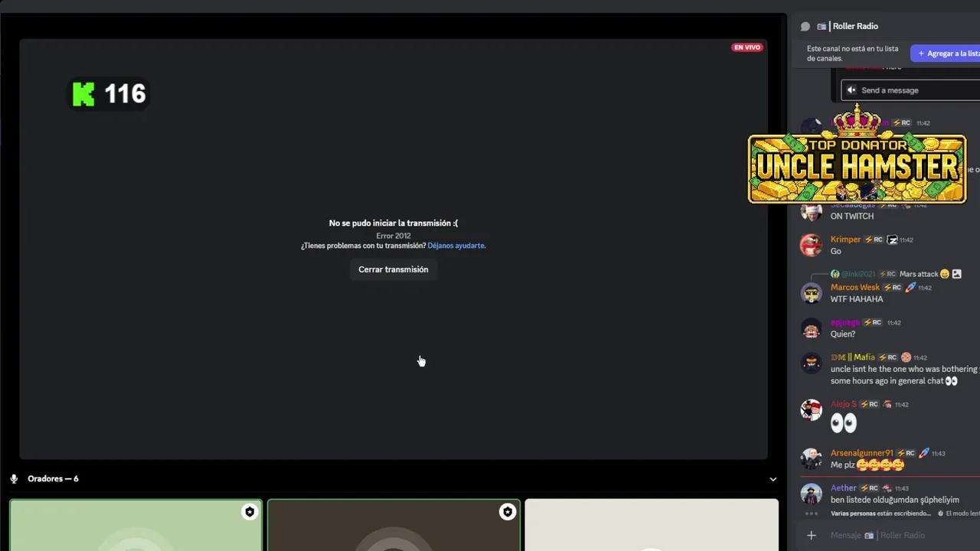Viewport: 980px width, 551px height.
Task: Click 'ben listede olduğumdan şüpheliyim' message
Action: tap(895, 500)
